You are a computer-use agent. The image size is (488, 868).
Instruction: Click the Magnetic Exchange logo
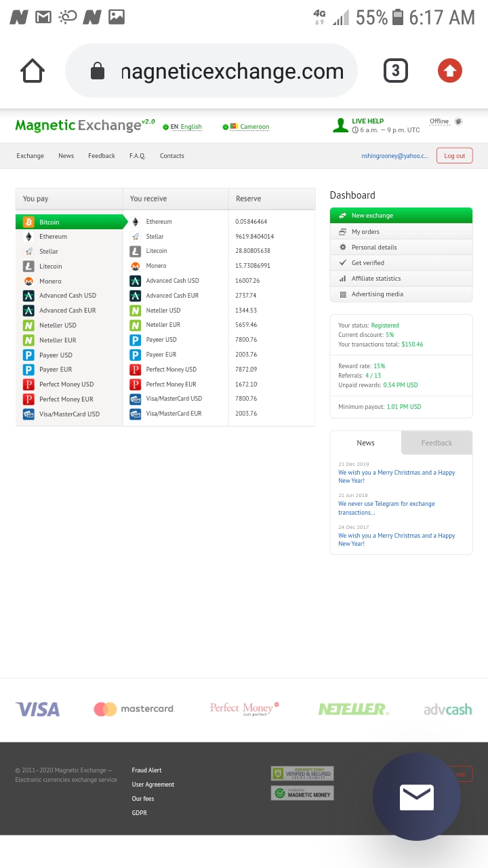[x=85, y=125]
